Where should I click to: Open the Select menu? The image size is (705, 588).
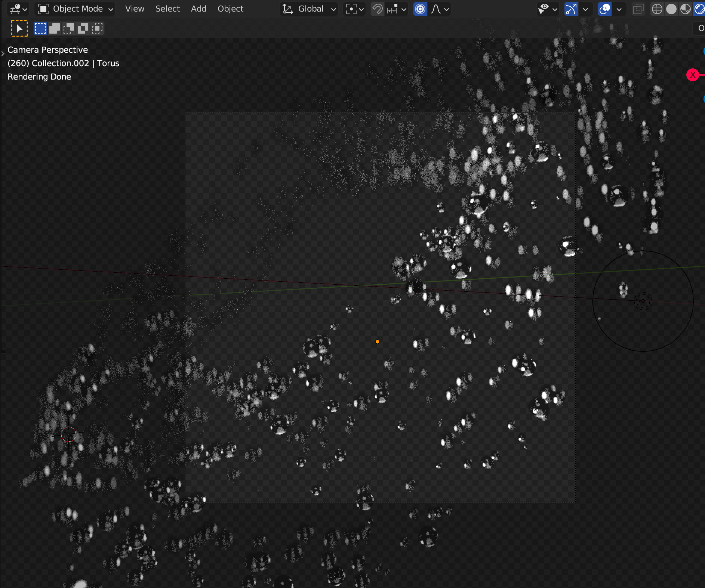click(x=167, y=9)
